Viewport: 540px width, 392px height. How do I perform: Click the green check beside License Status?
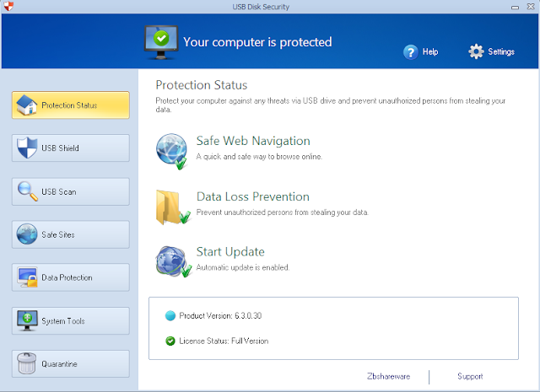click(x=170, y=341)
